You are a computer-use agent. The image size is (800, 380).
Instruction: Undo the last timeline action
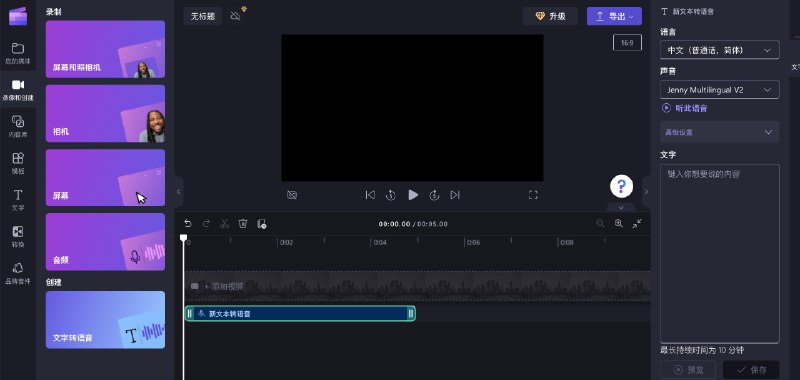[188, 223]
